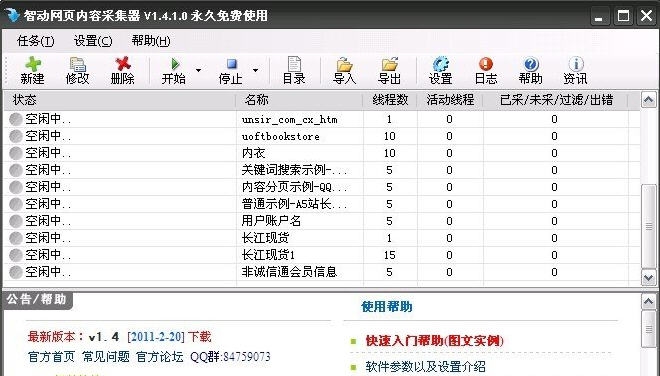Expand the dropdown arrow next to 停止
Screen dimensions: 660x376
(255, 70)
